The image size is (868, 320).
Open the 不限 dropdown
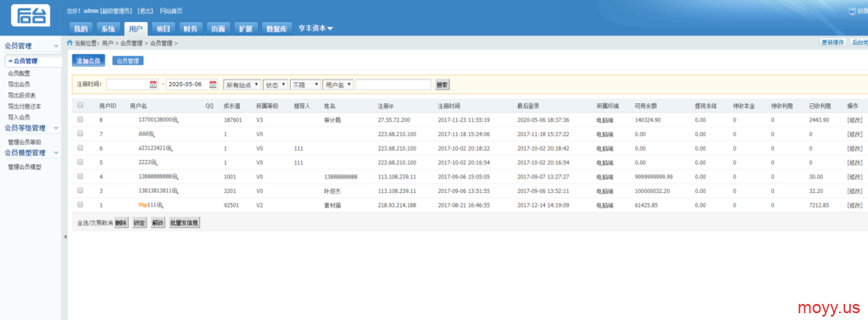click(305, 86)
